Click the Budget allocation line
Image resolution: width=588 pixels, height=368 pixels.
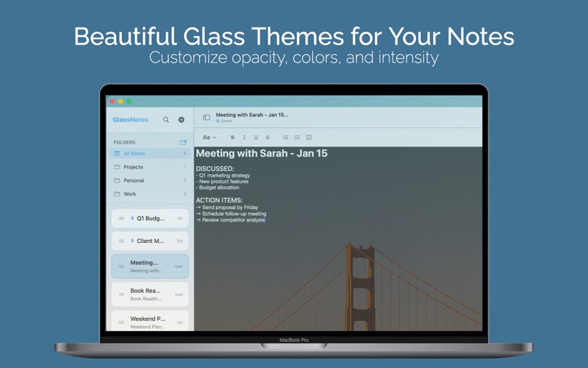click(x=218, y=188)
